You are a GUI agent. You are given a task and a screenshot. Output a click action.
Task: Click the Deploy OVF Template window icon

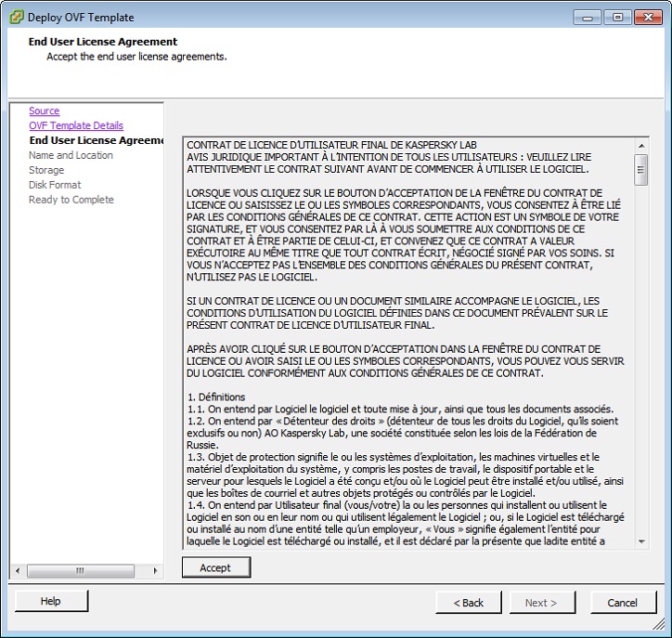click(x=17, y=17)
